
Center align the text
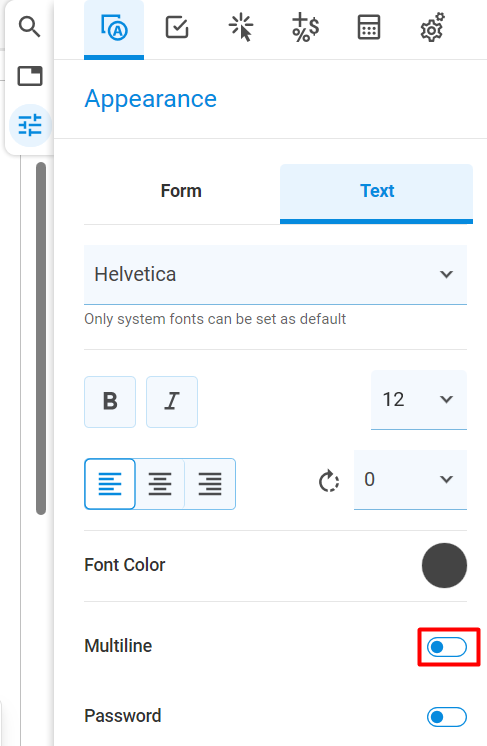coord(160,484)
